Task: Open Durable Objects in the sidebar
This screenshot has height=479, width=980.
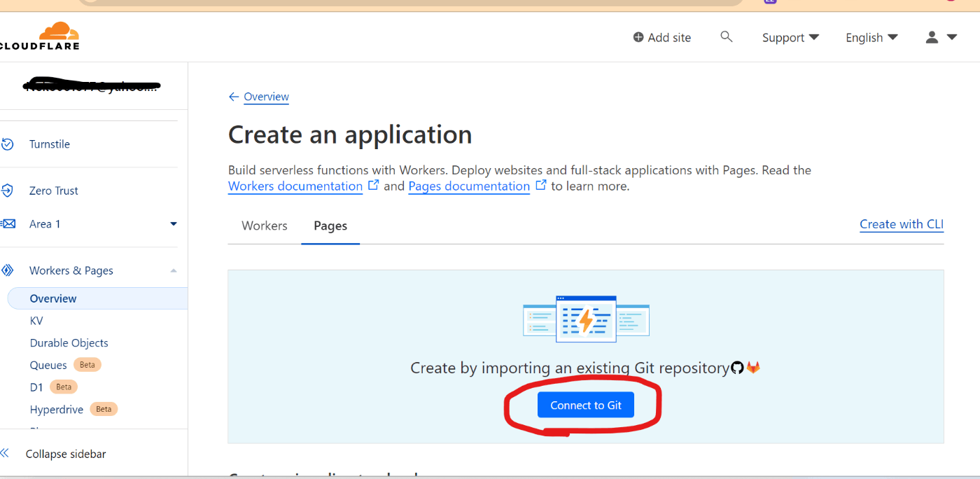Action: (69, 343)
